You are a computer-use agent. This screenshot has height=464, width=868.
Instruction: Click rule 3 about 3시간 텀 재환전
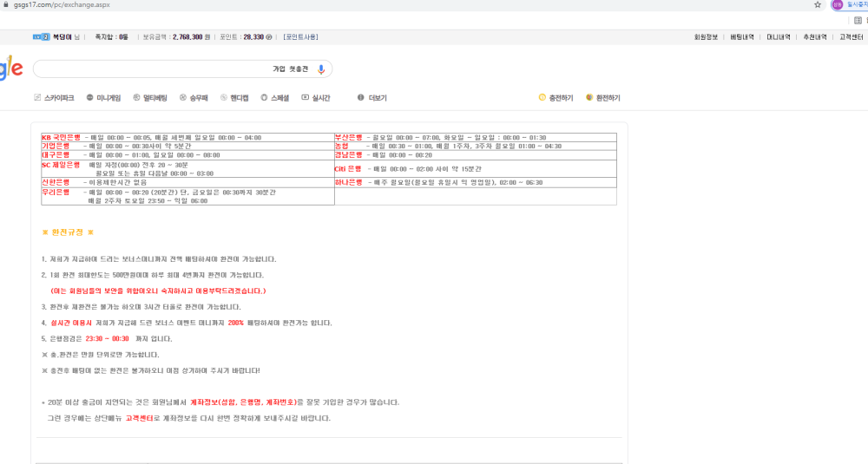coord(141,307)
